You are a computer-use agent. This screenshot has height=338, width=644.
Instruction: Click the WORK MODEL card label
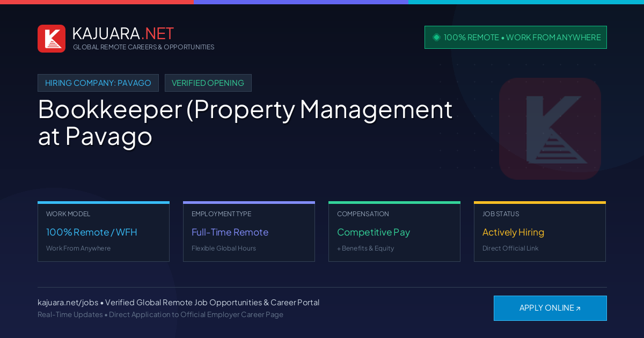68,214
